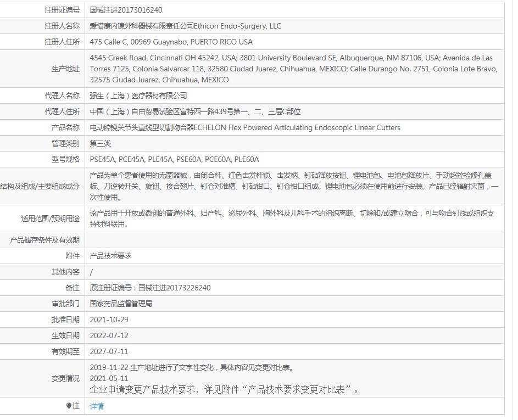Click the 审批部门 label
518x420 pixels.
[x=65, y=304]
